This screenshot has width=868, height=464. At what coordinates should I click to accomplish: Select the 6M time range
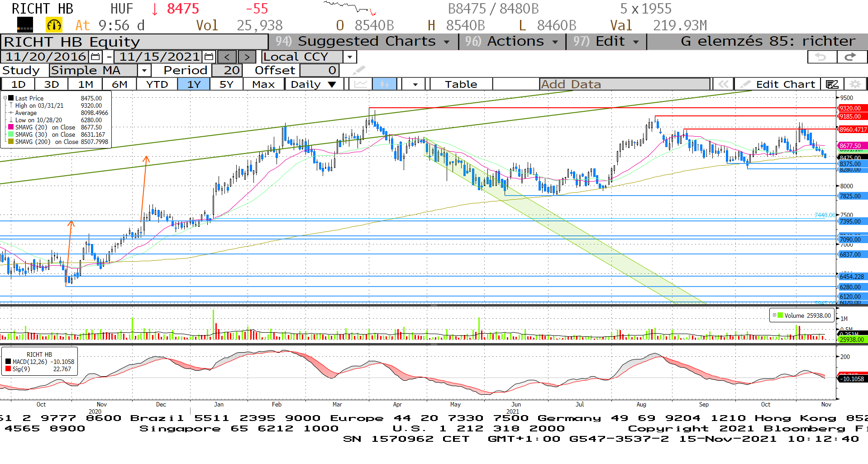pyautogui.click(x=119, y=84)
